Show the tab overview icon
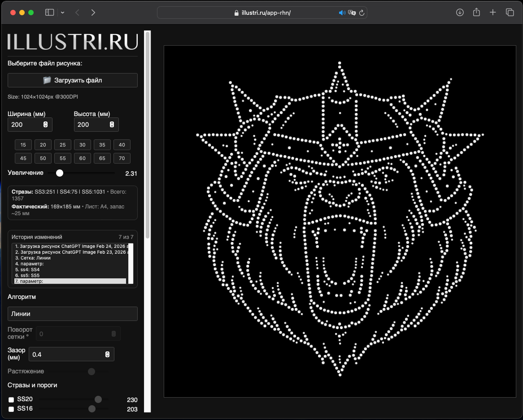 tap(510, 13)
